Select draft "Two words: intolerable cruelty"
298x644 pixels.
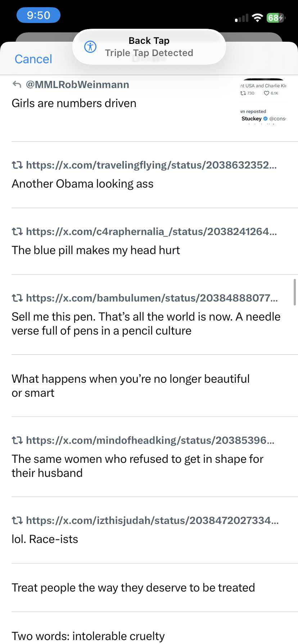(x=88, y=636)
